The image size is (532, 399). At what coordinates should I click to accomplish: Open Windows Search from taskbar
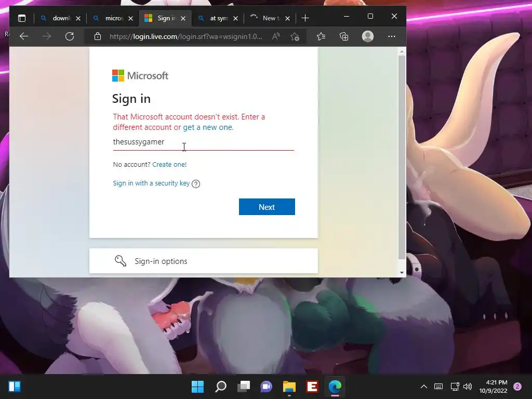[220, 387]
